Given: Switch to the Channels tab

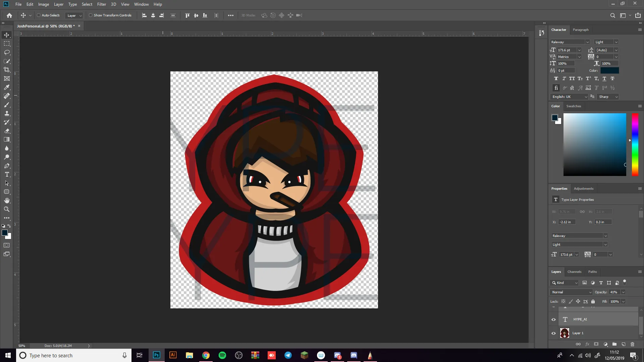Looking at the screenshot, I should (574, 272).
